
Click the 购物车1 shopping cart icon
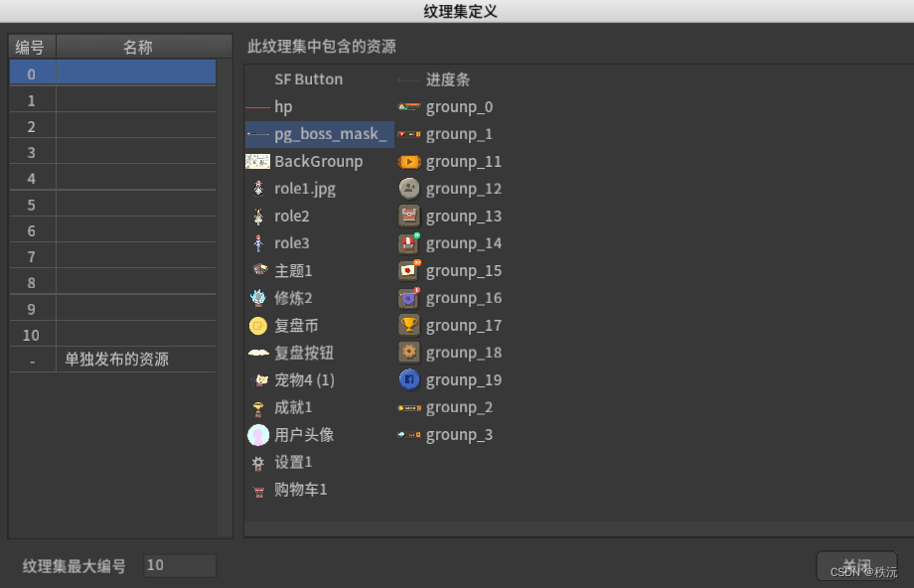click(257, 489)
